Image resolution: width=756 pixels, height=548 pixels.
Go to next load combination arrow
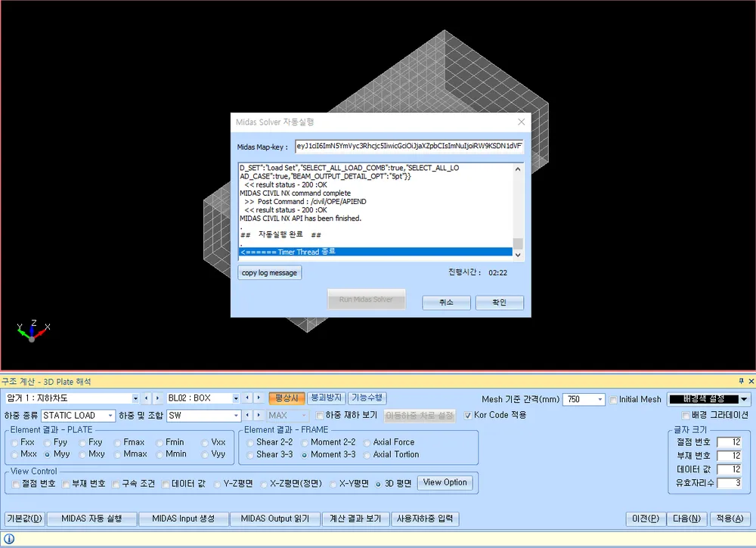pos(259,416)
